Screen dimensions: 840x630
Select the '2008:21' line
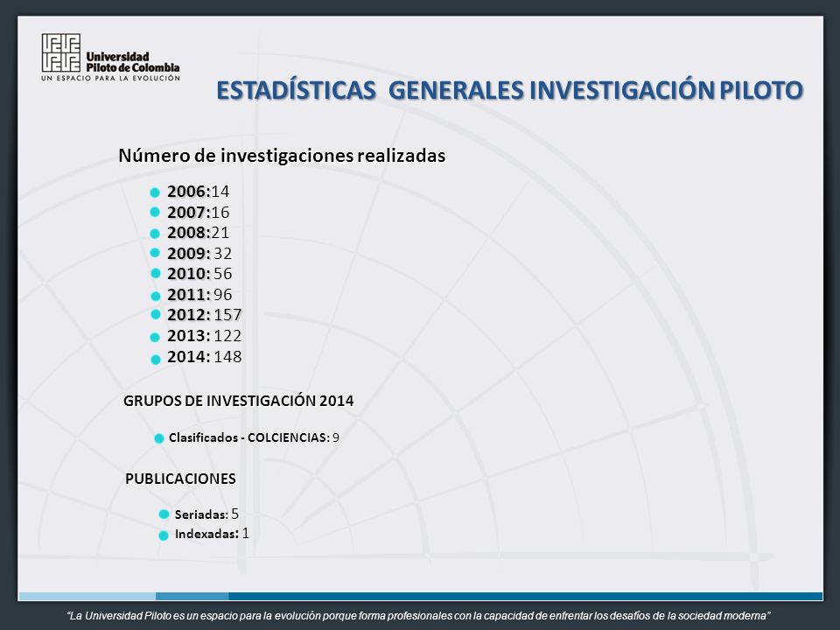coord(199,233)
